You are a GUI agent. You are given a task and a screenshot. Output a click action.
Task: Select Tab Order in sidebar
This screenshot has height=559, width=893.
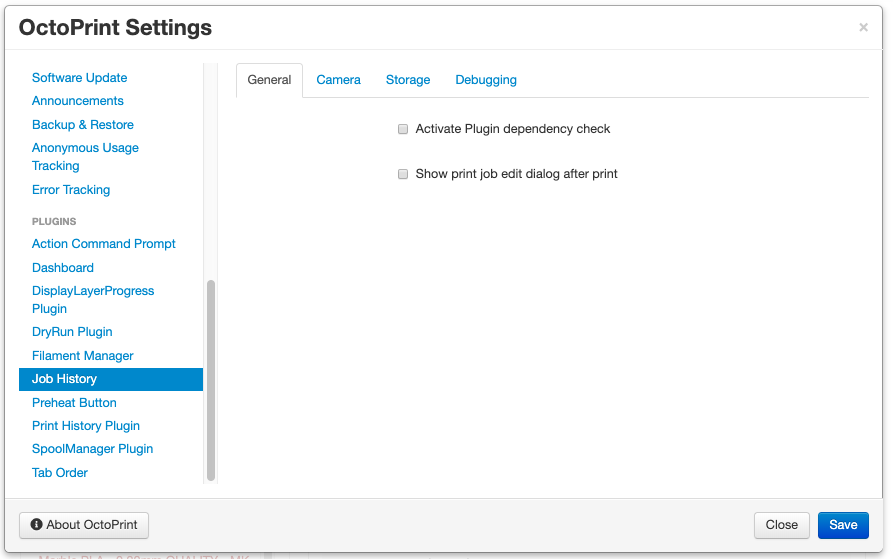point(60,472)
